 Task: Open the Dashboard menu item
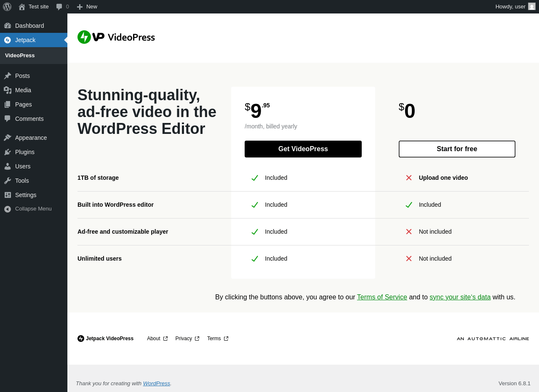coord(34,26)
